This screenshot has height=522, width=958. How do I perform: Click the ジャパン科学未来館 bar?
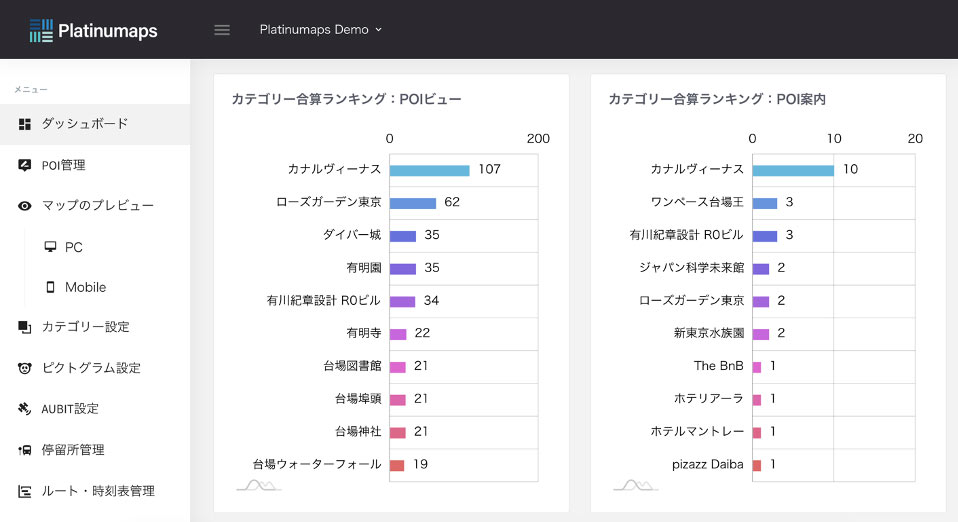(761, 268)
